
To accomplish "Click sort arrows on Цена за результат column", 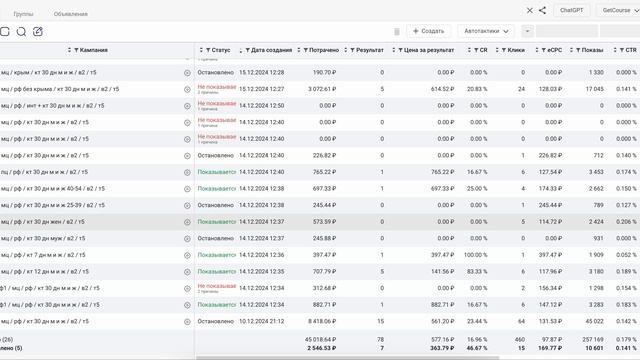I will [x=393, y=50].
